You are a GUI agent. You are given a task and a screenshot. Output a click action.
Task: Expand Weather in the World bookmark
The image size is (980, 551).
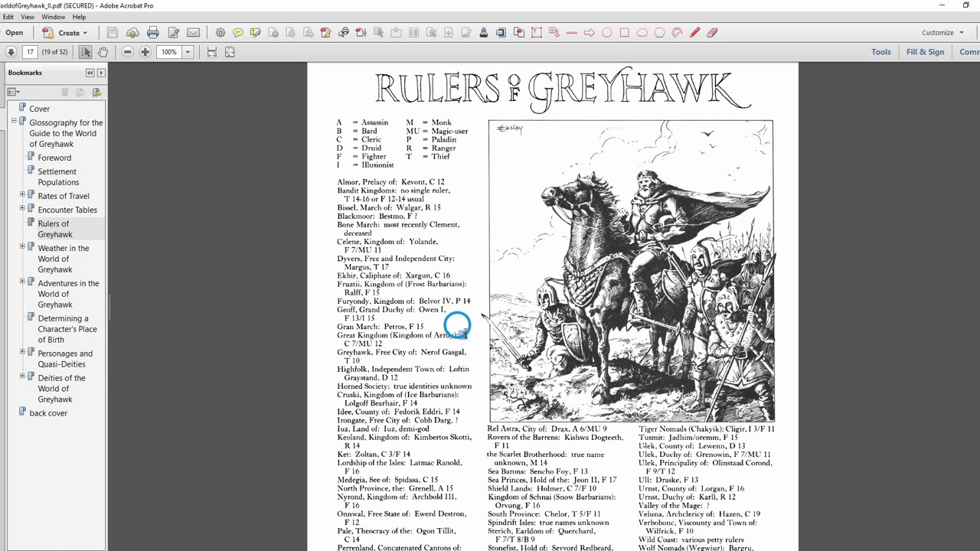point(22,246)
